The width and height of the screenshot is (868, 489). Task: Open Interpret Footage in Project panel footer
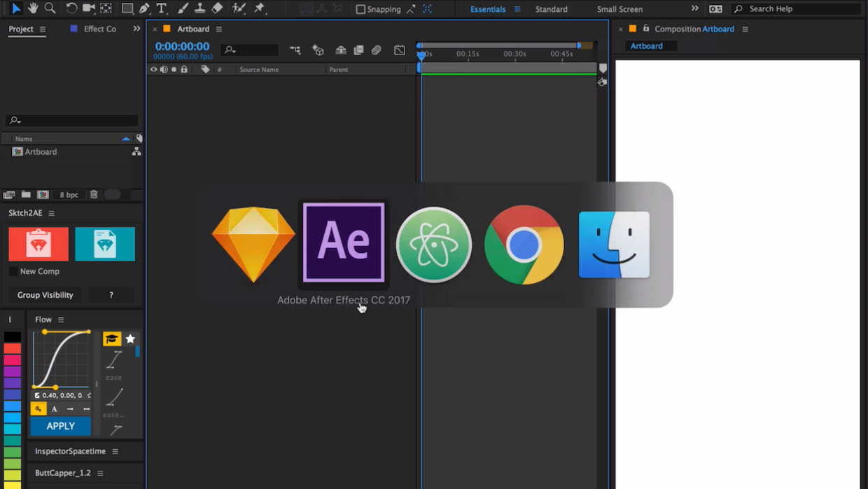click(x=9, y=195)
